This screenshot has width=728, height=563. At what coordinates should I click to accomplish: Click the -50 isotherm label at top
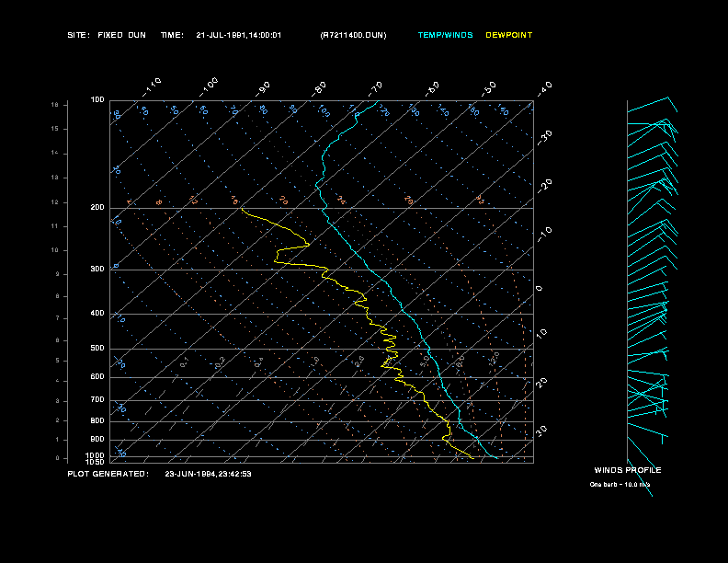point(489,88)
